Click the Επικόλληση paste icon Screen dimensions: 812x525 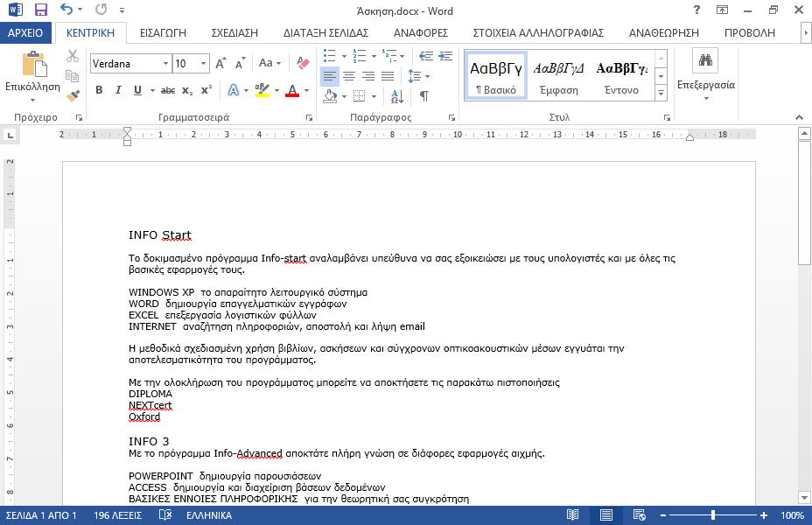34,64
